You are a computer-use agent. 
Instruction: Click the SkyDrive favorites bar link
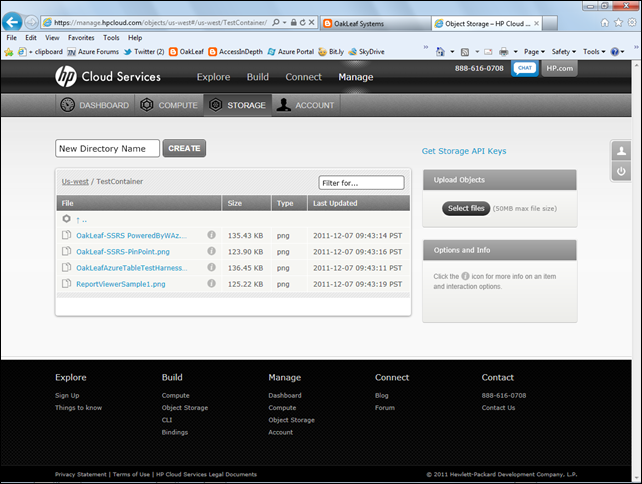coord(366,52)
